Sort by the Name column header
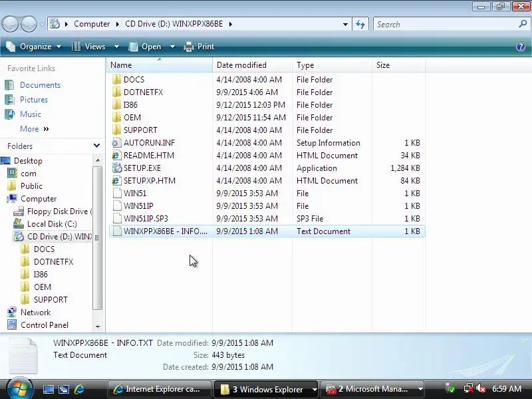Image resolution: width=532 pixels, height=399 pixels. (160, 65)
